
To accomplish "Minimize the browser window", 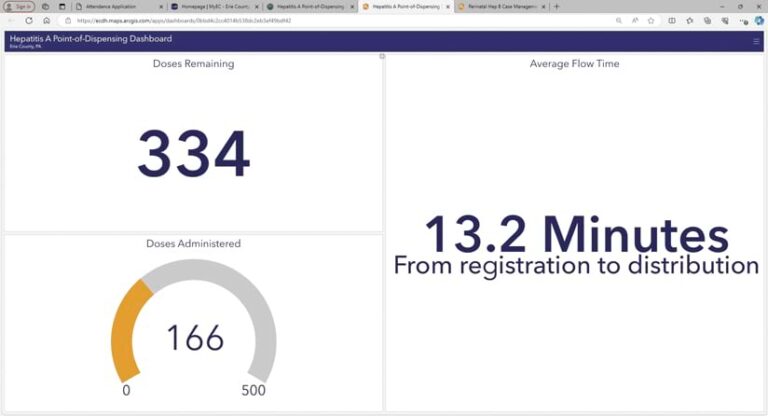I will pyautogui.click(x=722, y=6).
